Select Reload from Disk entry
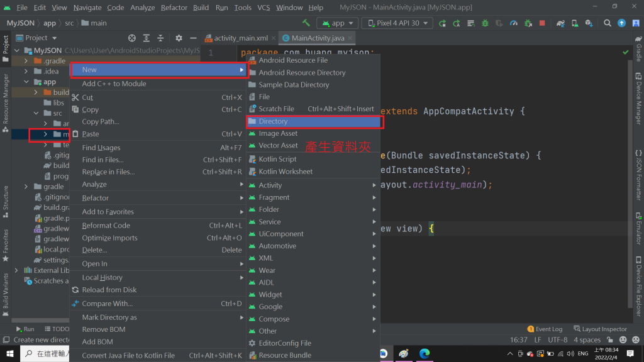 point(158,289)
